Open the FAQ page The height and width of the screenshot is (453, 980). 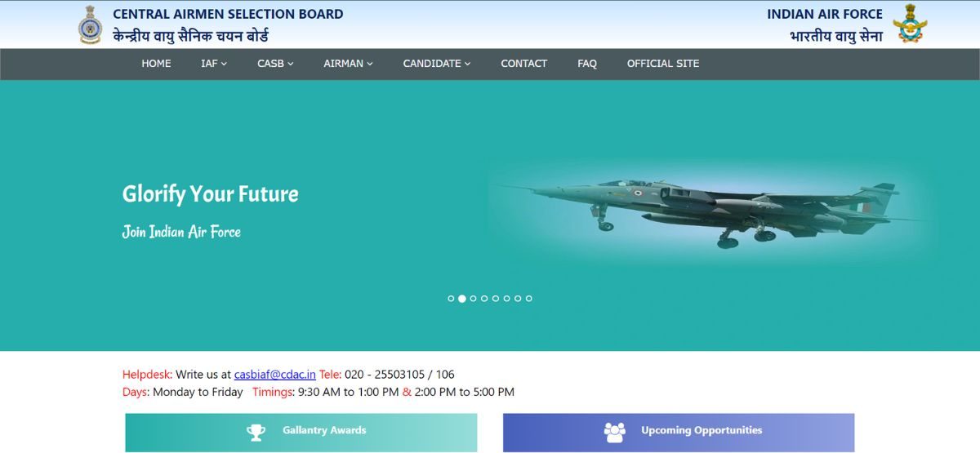[587, 64]
